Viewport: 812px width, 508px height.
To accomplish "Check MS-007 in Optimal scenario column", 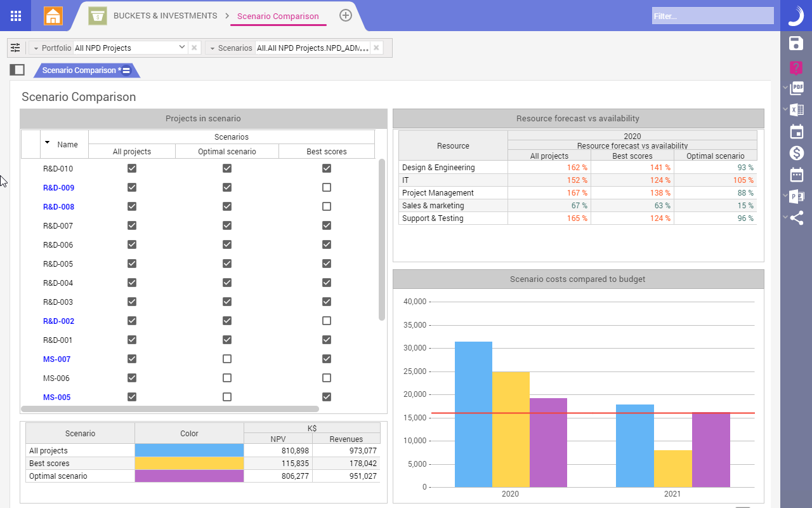I will tap(227, 359).
